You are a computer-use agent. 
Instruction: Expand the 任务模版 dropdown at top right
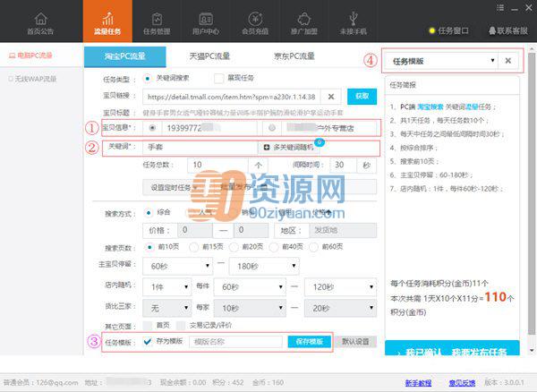(440, 61)
